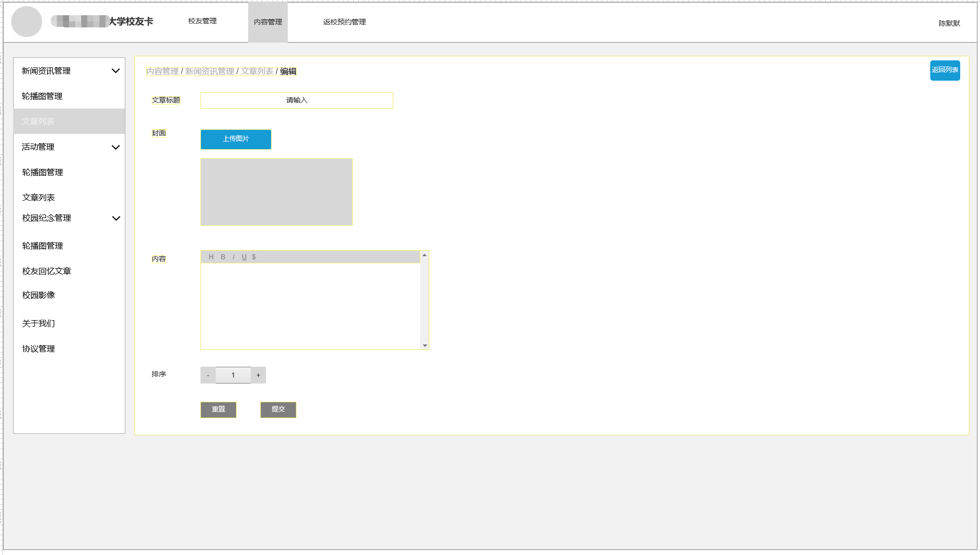Click the Bold formatting icon
Viewport: 980px width, 555px height.
(222, 257)
